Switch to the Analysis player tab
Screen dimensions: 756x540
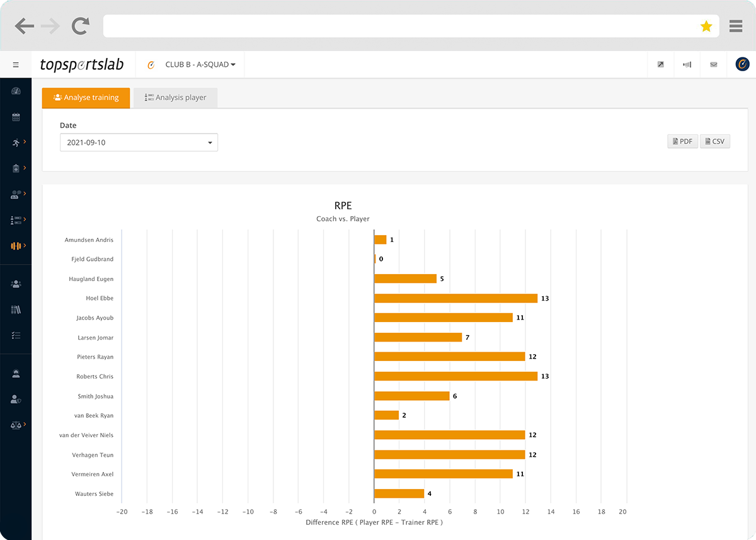coord(175,98)
